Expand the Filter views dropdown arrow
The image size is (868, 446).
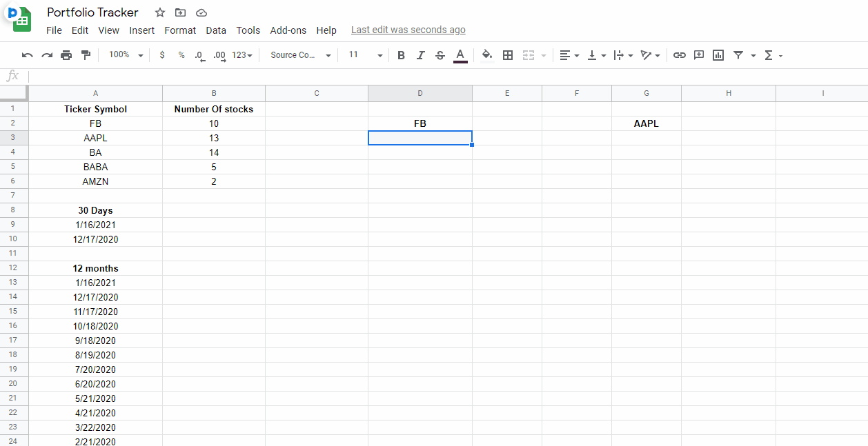point(753,55)
